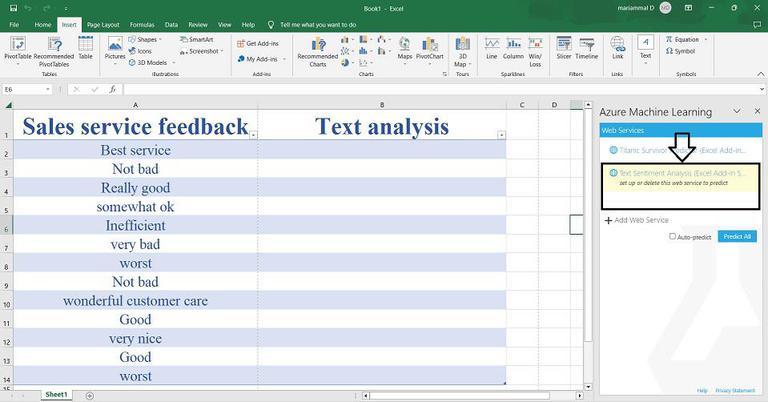768x402 pixels.
Task: Open the Equation dropdown arrow
Action: click(706, 39)
